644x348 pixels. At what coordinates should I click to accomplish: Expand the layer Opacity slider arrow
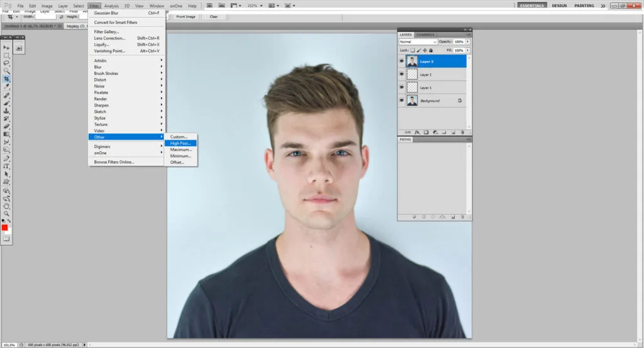(467, 42)
